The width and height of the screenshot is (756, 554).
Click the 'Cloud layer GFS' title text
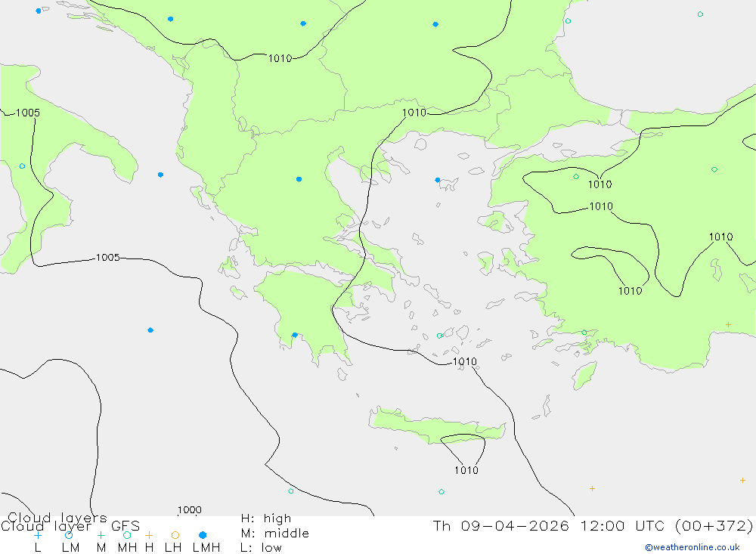tap(70, 526)
